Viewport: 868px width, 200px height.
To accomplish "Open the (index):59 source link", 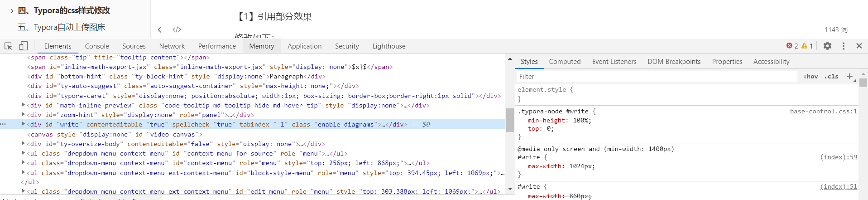I will coord(839,157).
